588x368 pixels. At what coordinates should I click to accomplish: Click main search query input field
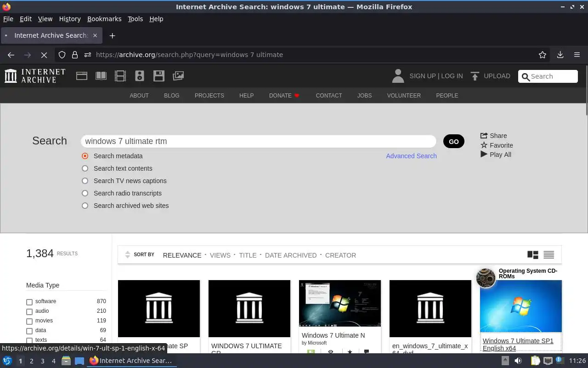258,141
